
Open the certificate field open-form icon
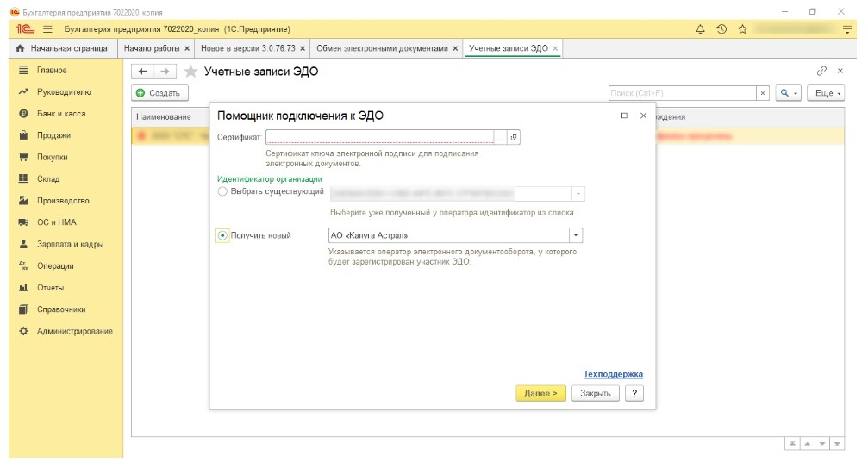click(514, 137)
